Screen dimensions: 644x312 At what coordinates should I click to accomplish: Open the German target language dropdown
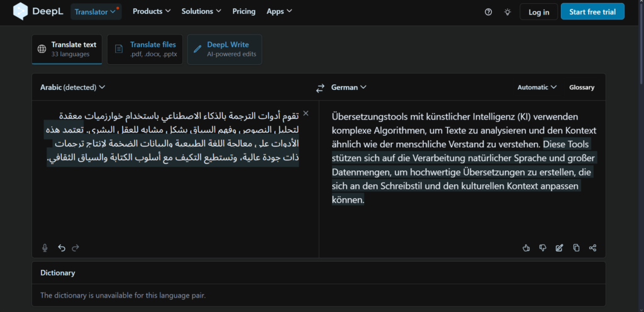click(x=348, y=87)
